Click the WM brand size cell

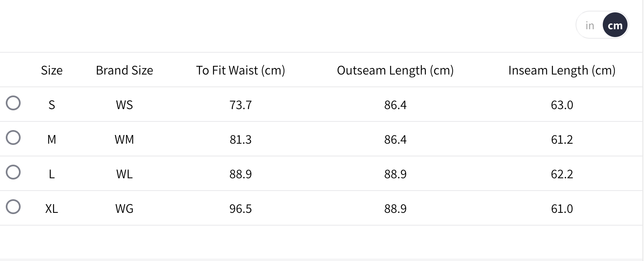click(124, 140)
